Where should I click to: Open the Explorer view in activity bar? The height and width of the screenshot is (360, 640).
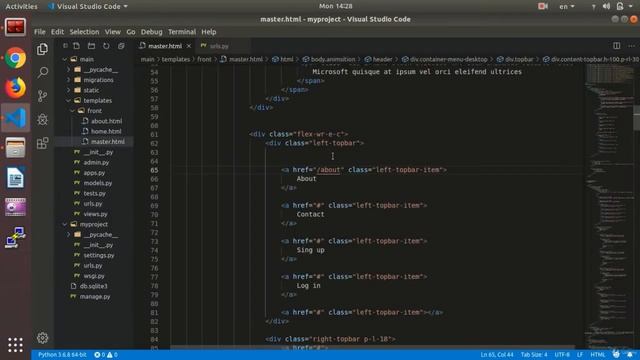(42, 49)
